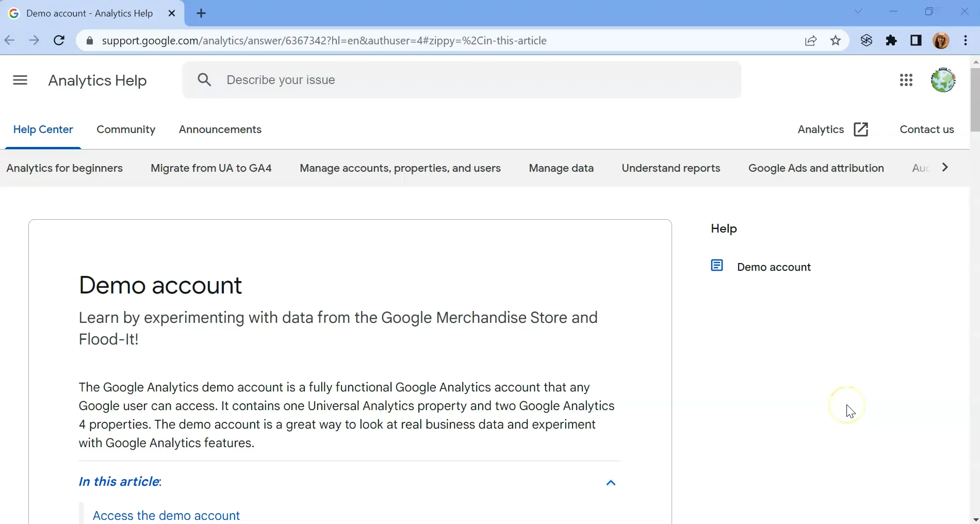Image resolution: width=980 pixels, height=524 pixels.
Task: Show more help topics with the right chevron
Action: coord(945,167)
